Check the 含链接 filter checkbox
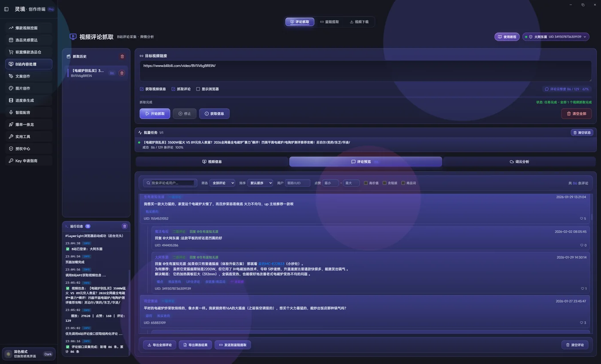This screenshot has width=601, height=364. tap(384, 183)
